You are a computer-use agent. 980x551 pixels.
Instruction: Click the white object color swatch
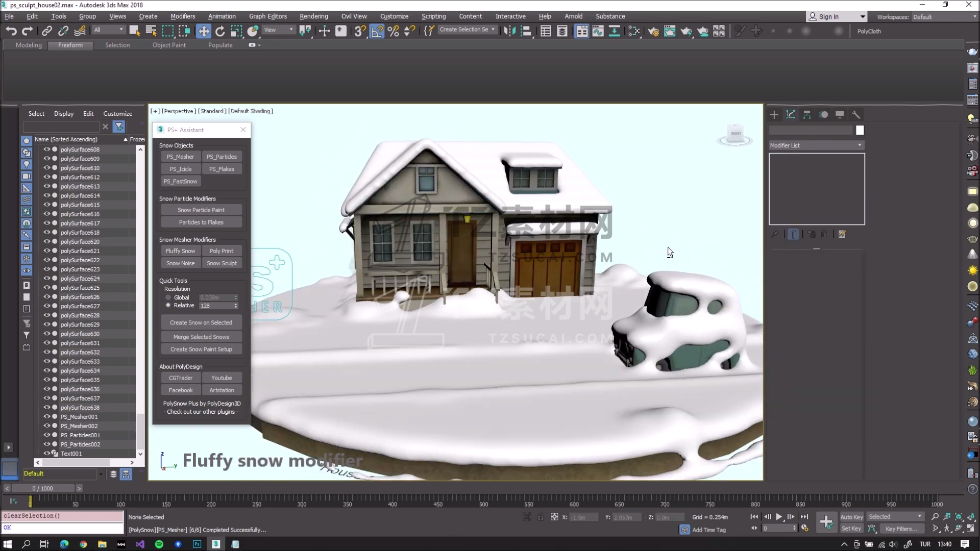(860, 130)
